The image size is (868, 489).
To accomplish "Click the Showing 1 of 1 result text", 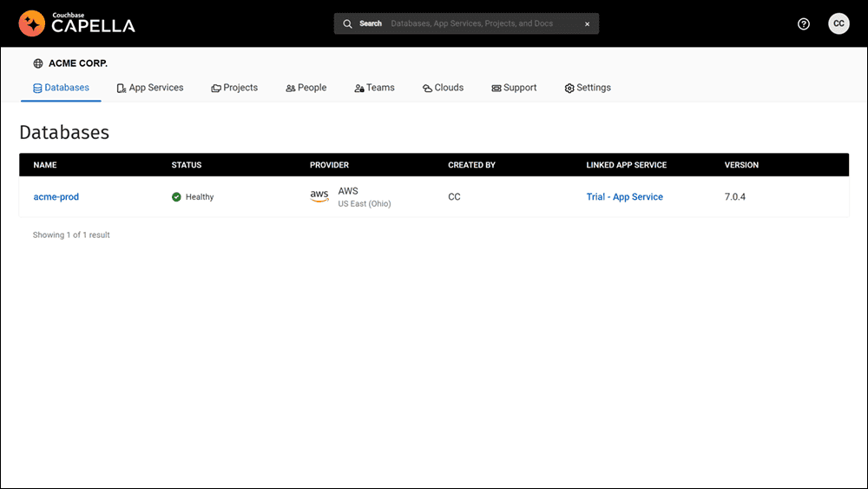I will (x=71, y=235).
